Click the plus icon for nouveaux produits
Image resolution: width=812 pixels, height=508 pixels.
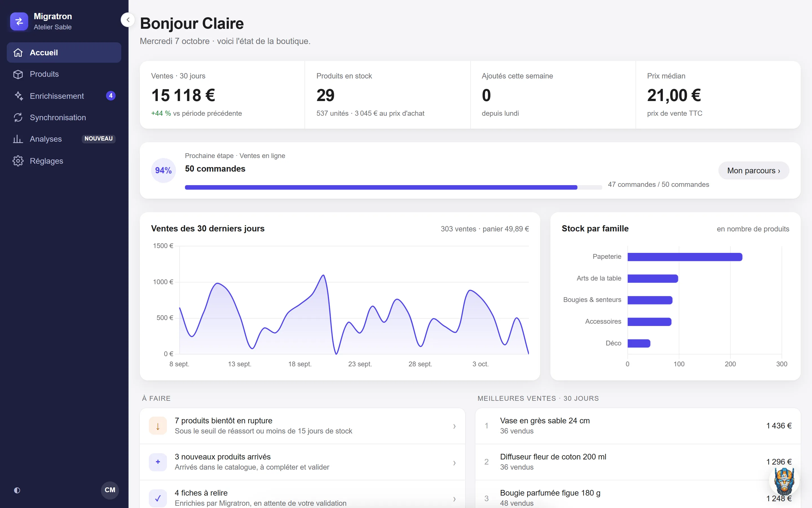click(158, 462)
